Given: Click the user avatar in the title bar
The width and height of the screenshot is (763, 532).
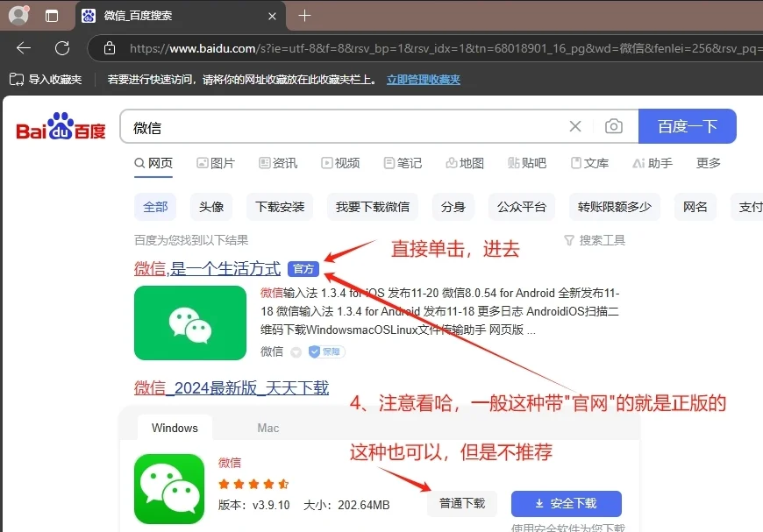Looking at the screenshot, I should tap(18, 15).
